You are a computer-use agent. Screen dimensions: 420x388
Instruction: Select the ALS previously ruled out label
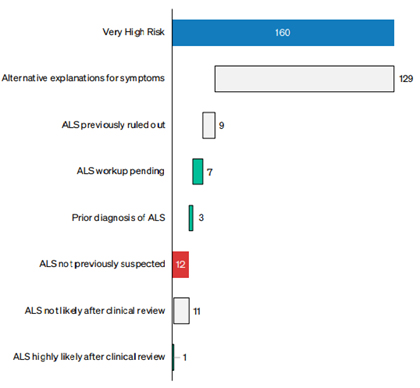[113, 125]
